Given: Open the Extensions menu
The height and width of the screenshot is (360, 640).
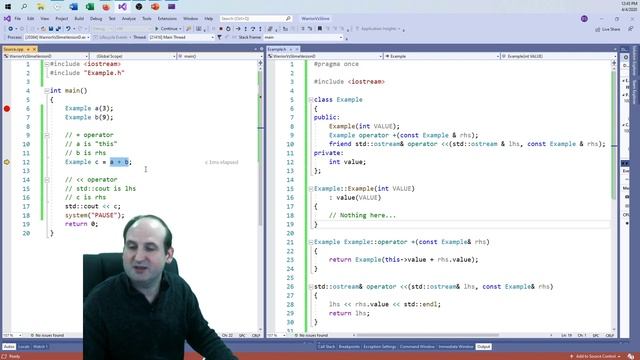Looking at the screenshot, I should [167, 18].
